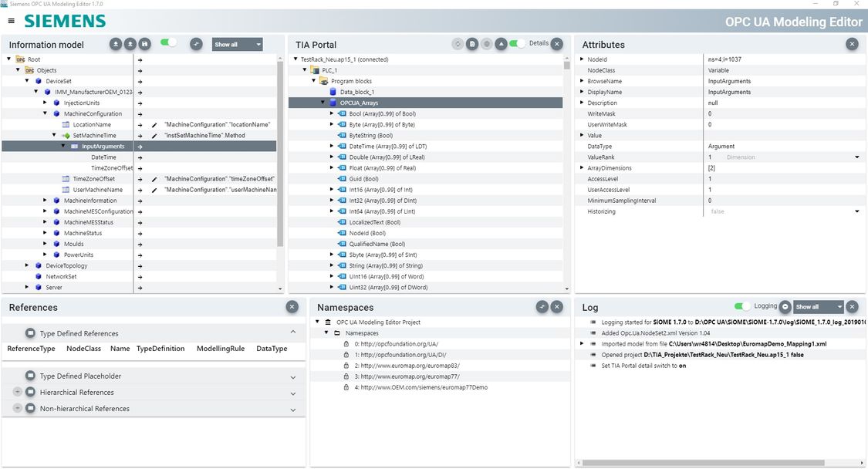The height and width of the screenshot is (469, 868).
Task: Click the Log panel horizontal scrollbar
Action: [x=703, y=463]
